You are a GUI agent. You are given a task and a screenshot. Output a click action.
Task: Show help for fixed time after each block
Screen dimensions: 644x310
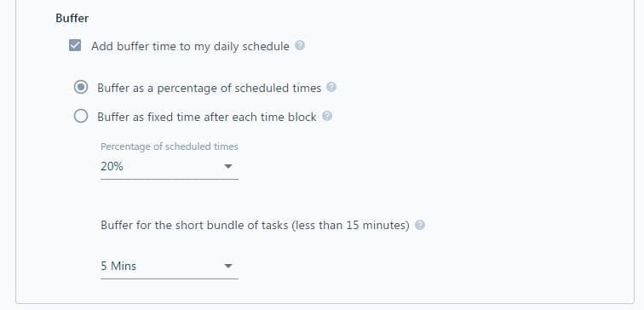coord(327,116)
